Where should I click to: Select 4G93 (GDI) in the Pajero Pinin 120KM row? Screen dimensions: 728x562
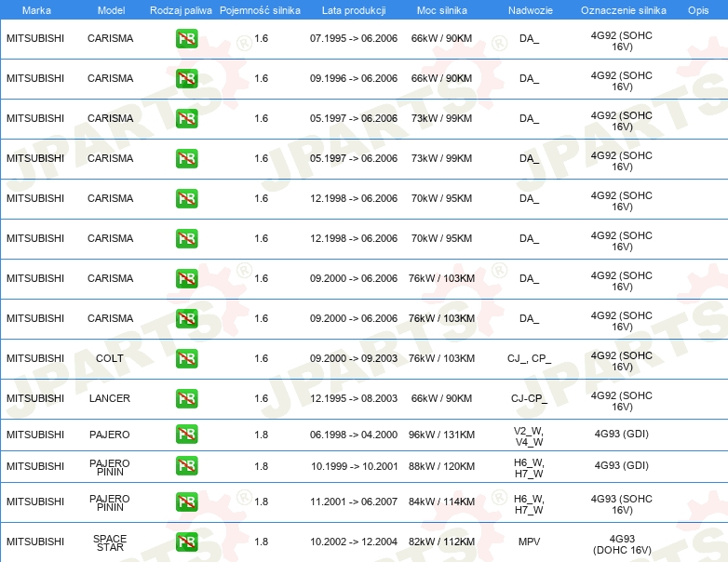[621, 465]
